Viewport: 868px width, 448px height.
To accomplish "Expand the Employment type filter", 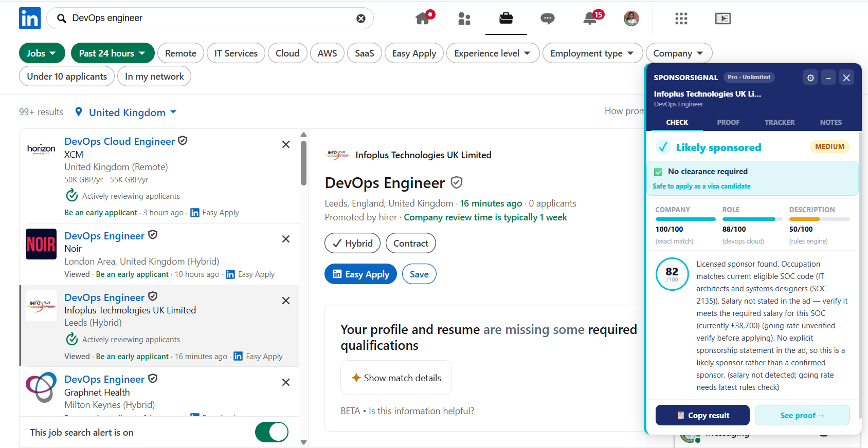I will click(592, 53).
